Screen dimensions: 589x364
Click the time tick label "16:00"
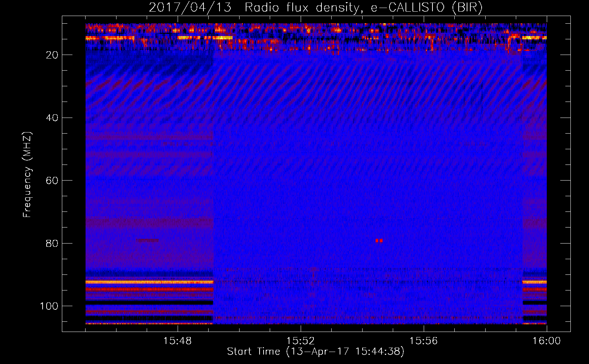pos(546,341)
